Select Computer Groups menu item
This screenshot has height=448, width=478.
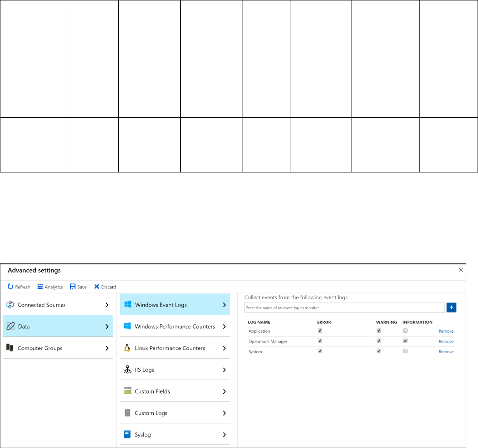pyautogui.click(x=58, y=348)
